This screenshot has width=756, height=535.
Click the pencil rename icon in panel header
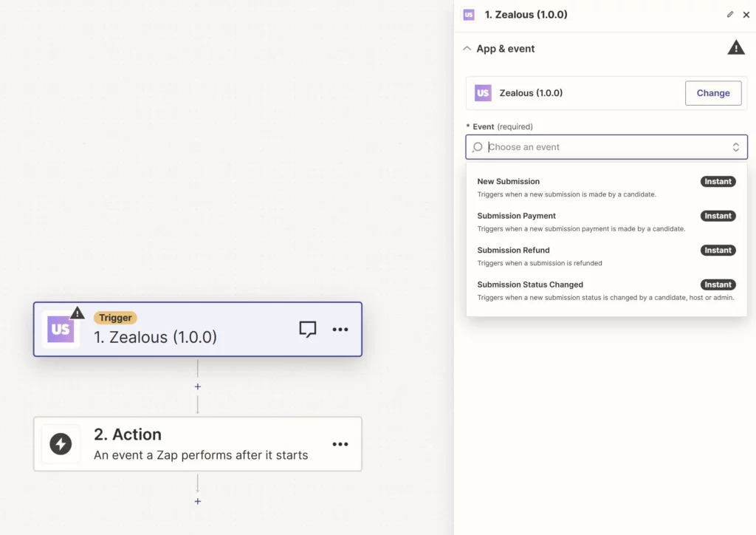[x=730, y=15]
